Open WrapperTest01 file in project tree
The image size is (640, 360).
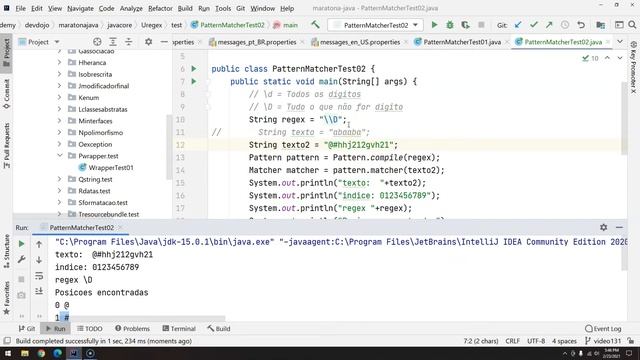111,167
